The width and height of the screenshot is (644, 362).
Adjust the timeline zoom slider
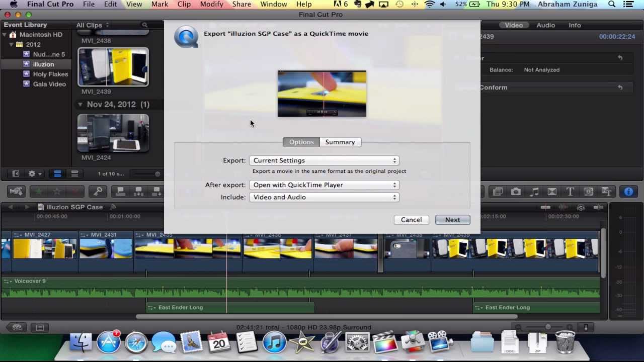548,327
